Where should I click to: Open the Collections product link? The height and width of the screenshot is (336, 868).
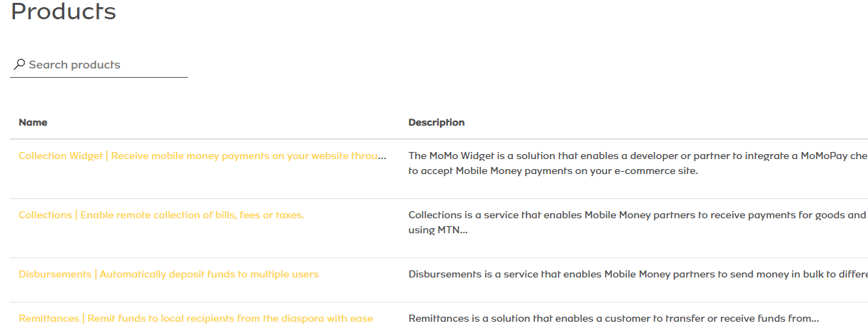tap(161, 215)
